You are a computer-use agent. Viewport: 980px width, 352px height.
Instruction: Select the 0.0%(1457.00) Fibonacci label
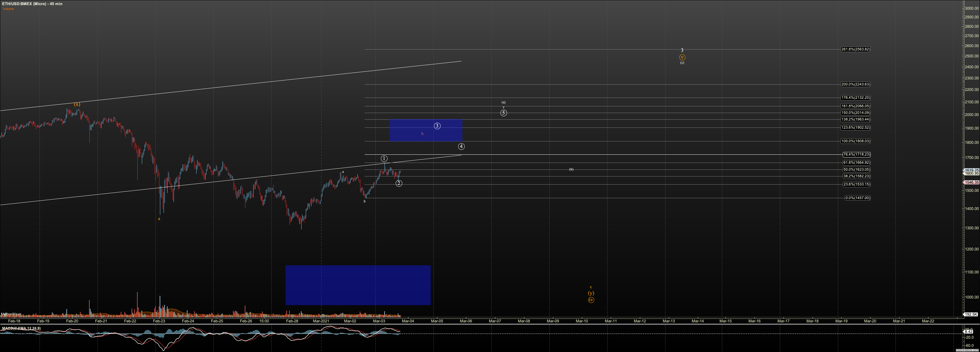point(857,198)
